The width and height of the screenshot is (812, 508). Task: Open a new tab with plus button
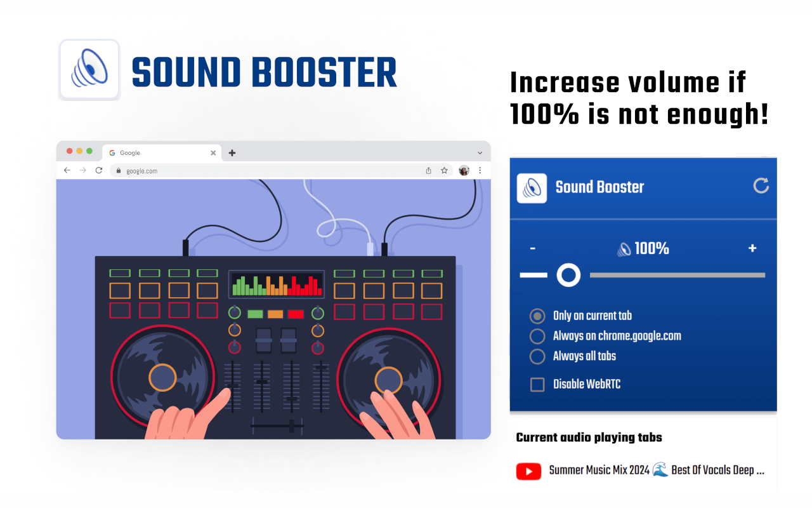coord(232,153)
